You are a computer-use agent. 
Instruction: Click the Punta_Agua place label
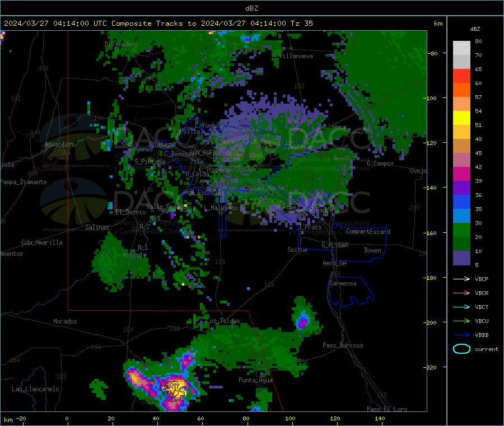tap(255, 380)
